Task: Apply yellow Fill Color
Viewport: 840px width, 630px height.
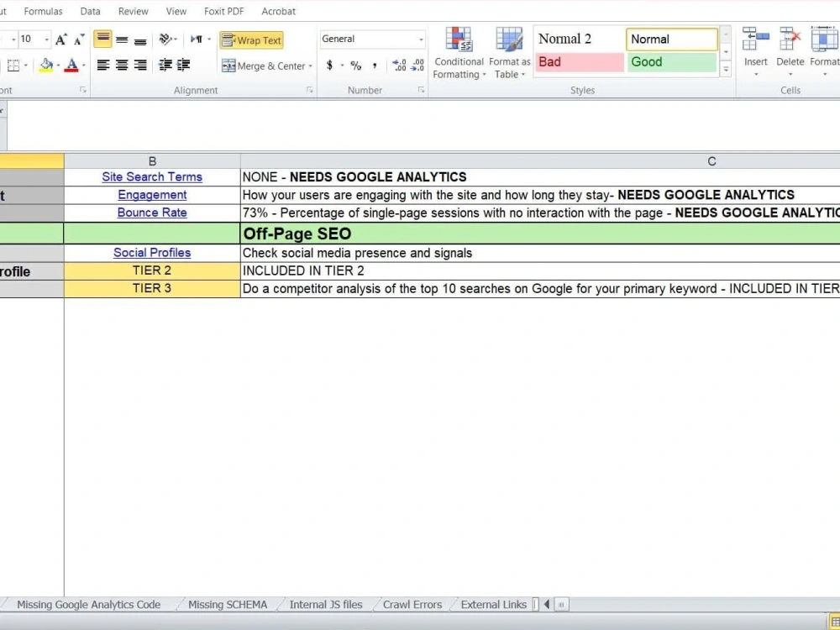Action: pos(46,66)
